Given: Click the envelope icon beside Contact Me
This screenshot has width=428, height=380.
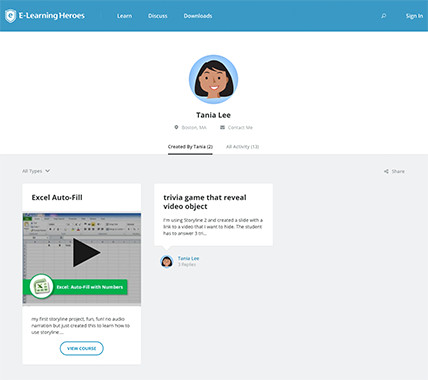Looking at the screenshot, I should (x=222, y=127).
